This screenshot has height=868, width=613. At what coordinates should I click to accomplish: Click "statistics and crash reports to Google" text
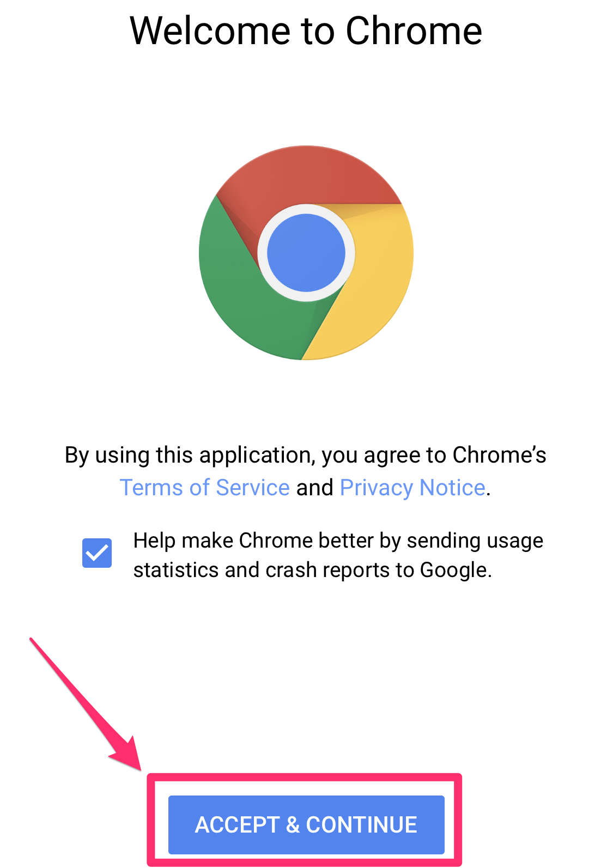(313, 570)
